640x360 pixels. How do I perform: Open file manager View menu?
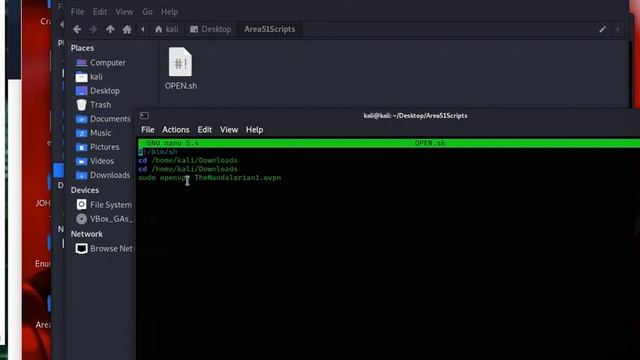(x=124, y=12)
